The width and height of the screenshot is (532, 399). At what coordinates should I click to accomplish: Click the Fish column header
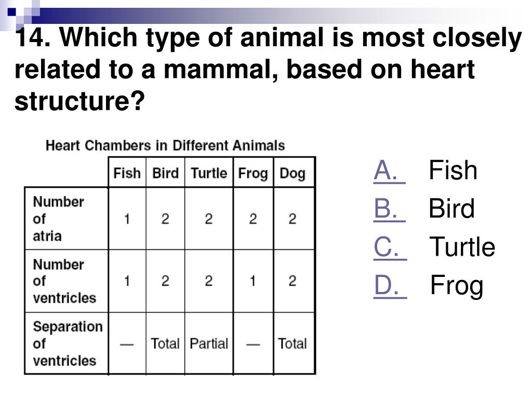127,173
